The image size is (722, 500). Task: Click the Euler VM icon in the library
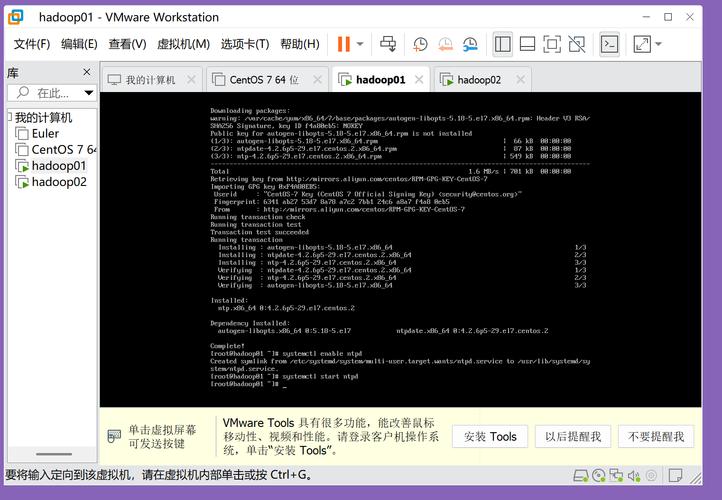click(x=22, y=134)
